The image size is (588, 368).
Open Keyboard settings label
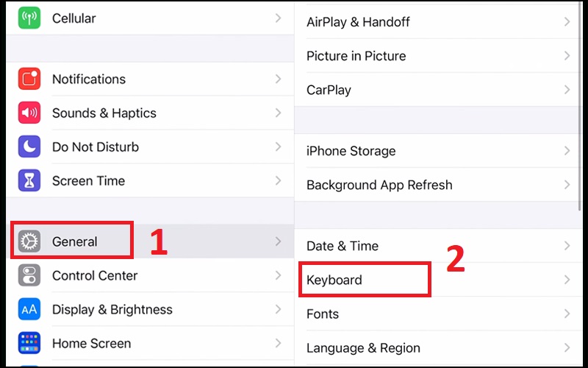click(334, 280)
